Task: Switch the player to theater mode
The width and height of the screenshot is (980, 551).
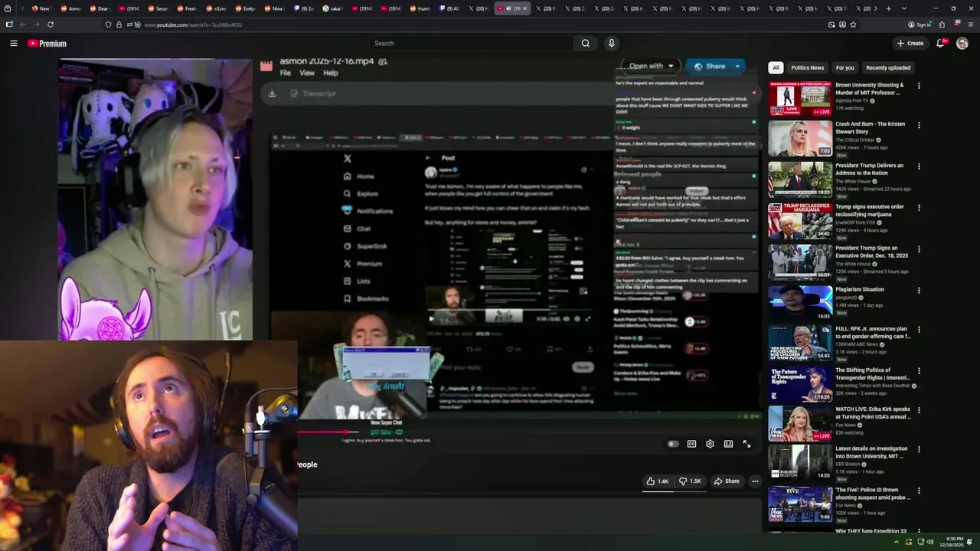Action: (728, 444)
